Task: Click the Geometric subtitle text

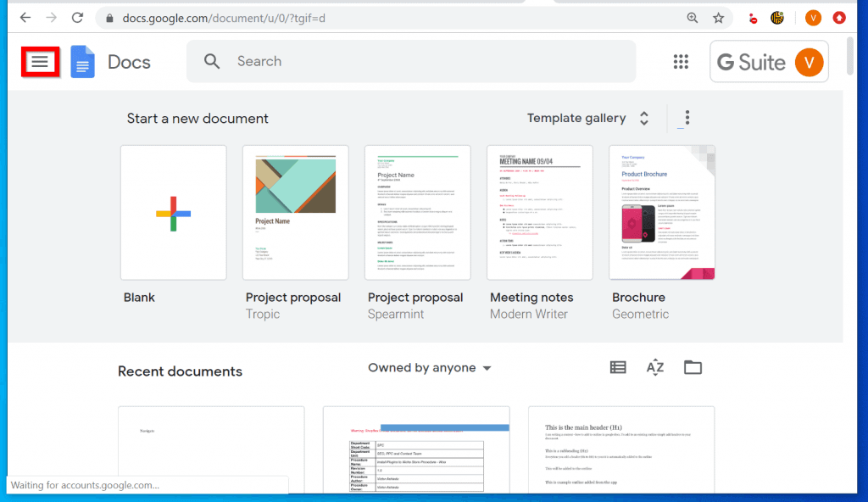Action: [641, 314]
